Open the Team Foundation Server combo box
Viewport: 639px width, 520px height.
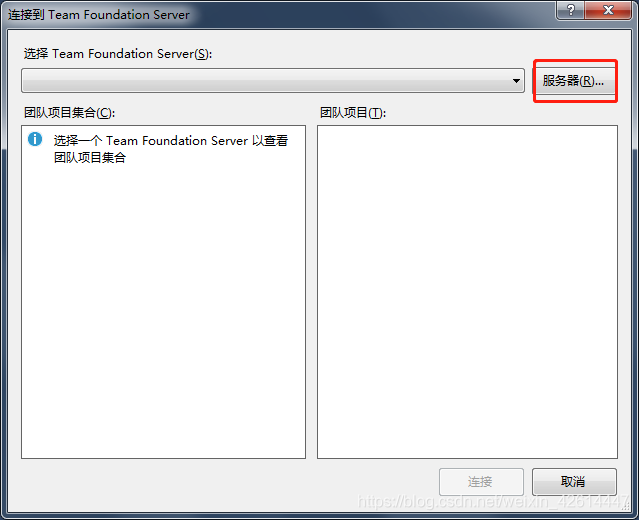click(x=273, y=81)
